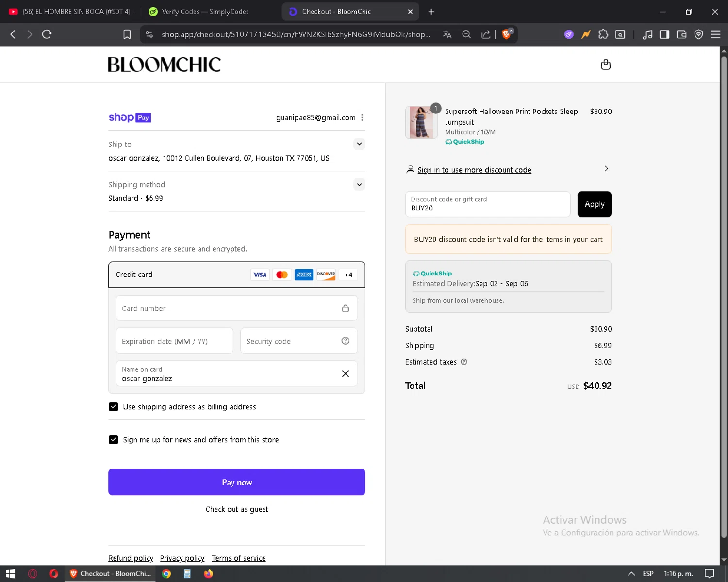Open the browser hamburger menu
The image size is (728, 582).
(x=715, y=34)
